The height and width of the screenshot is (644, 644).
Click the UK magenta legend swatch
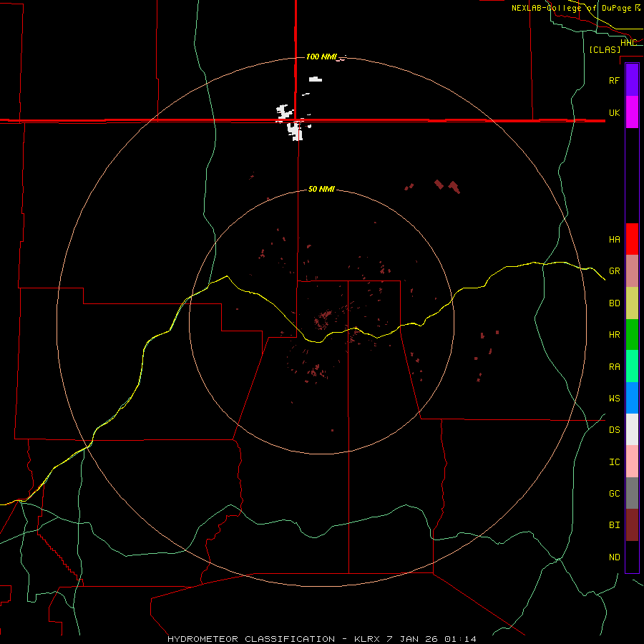[x=632, y=112]
